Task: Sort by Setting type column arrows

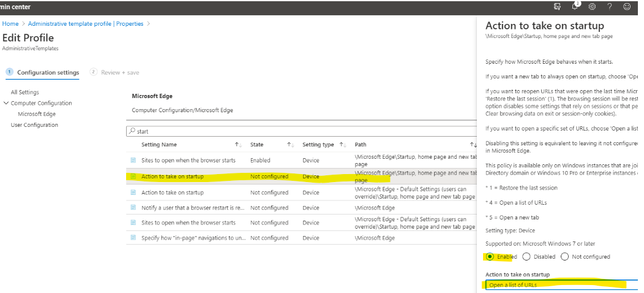Action: pos(343,145)
